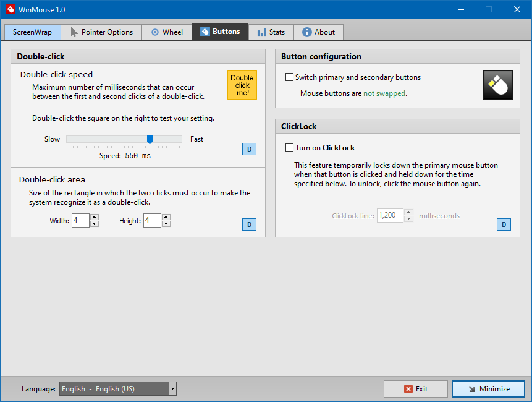532x402 pixels.
Task: Reset ClickLock time with its D button
Action: [x=504, y=225]
